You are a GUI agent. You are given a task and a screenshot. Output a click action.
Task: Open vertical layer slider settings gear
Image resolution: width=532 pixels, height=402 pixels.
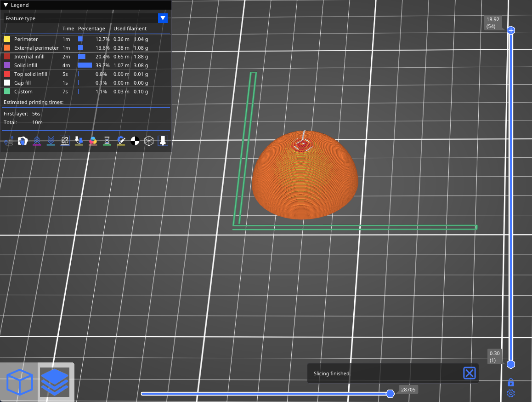(x=510, y=393)
